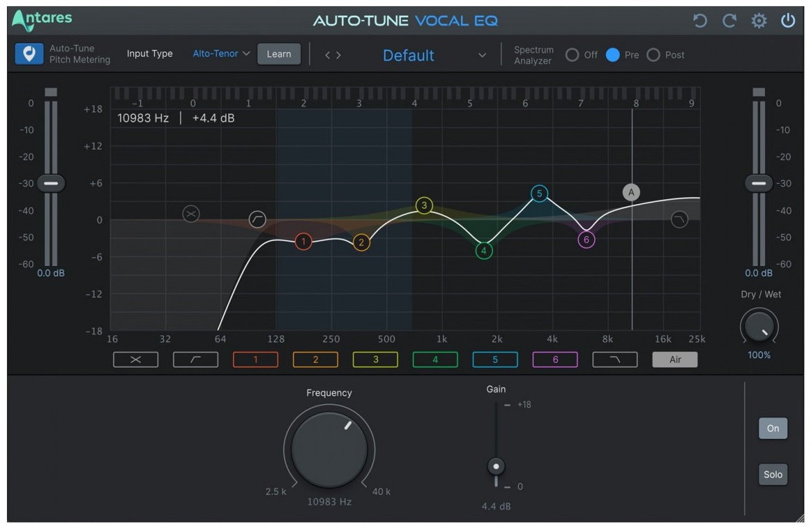Click the output level fader handle
This screenshot has height=528, width=812.
point(759,183)
